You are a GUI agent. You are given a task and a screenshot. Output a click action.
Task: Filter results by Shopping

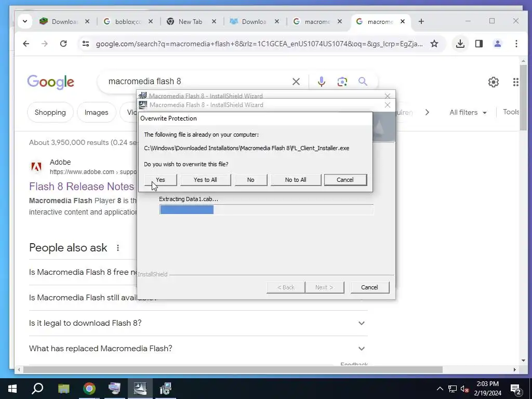click(50, 112)
